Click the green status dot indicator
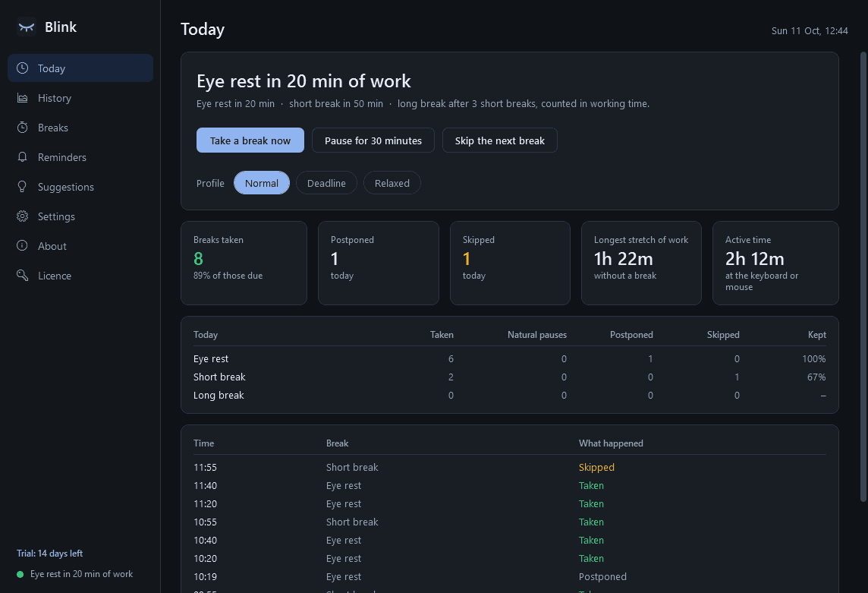The image size is (868, 593). click(20, 574)
